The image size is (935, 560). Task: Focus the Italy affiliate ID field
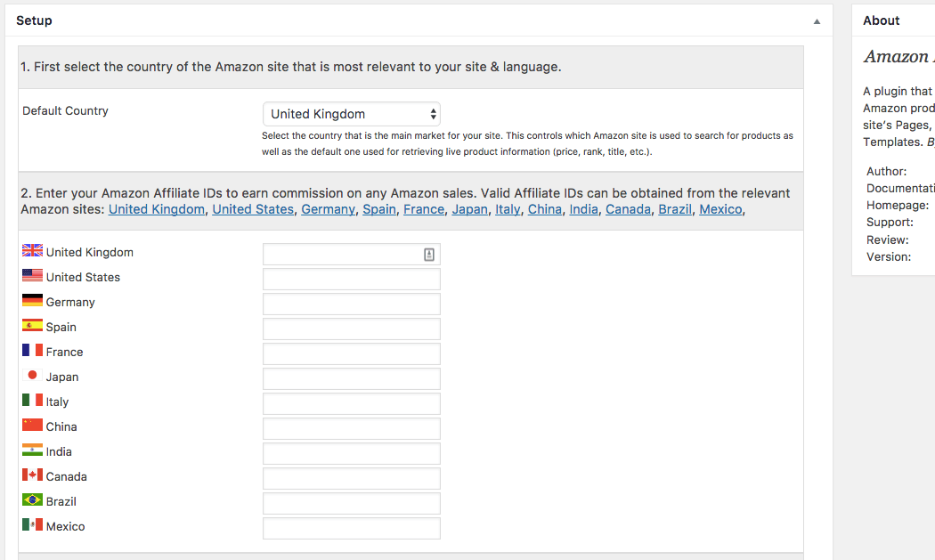[351, 403]
